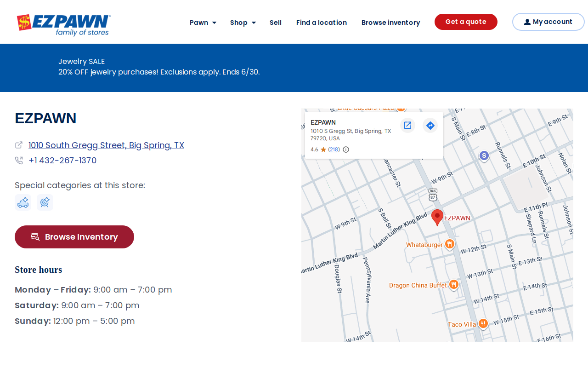Click the Taco Villa restaurant map marker
Viewport: 588px width, 368px height.
[483, 324]
